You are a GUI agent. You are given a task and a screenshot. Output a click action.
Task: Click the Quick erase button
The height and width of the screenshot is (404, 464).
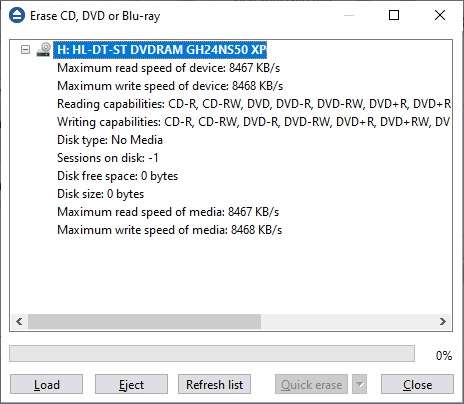coord(311,384)
